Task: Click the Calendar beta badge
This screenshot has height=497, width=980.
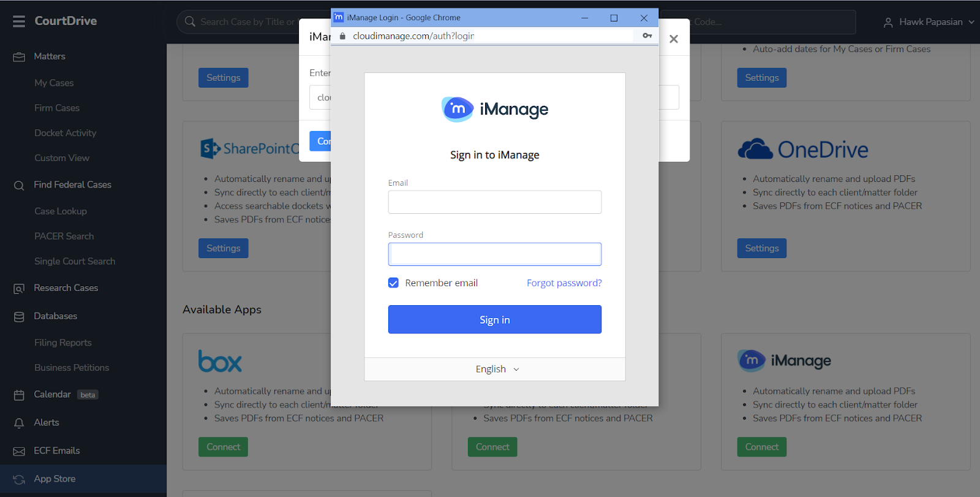Action: tap(88, 395)
